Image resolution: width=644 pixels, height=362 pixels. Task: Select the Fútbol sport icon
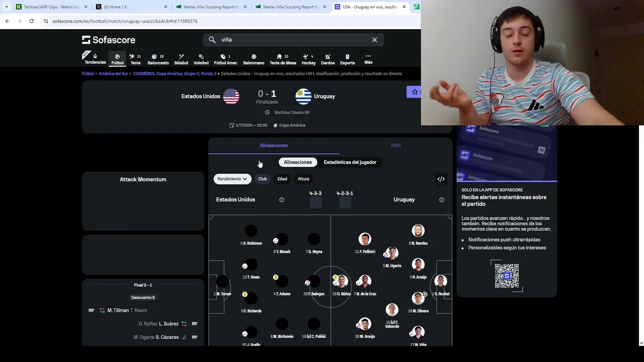pos(117,59)
